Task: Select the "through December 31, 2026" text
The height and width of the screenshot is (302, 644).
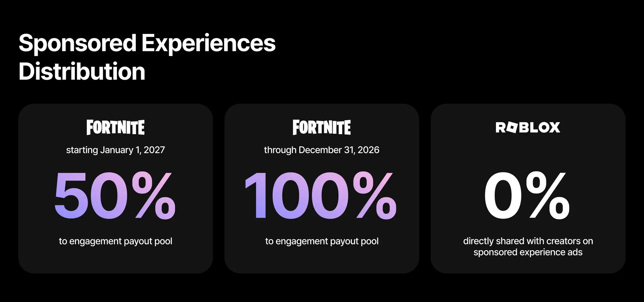Action: 321,150
